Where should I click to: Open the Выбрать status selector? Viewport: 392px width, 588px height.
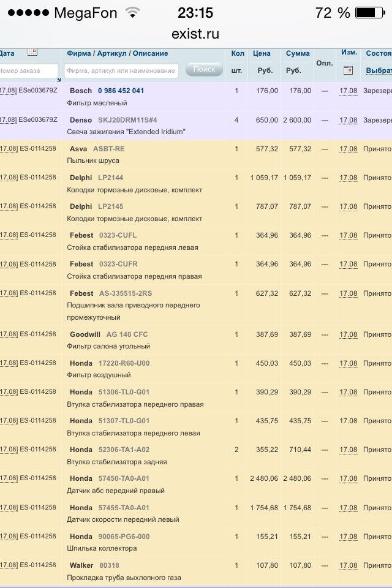[x=379, y=70]
